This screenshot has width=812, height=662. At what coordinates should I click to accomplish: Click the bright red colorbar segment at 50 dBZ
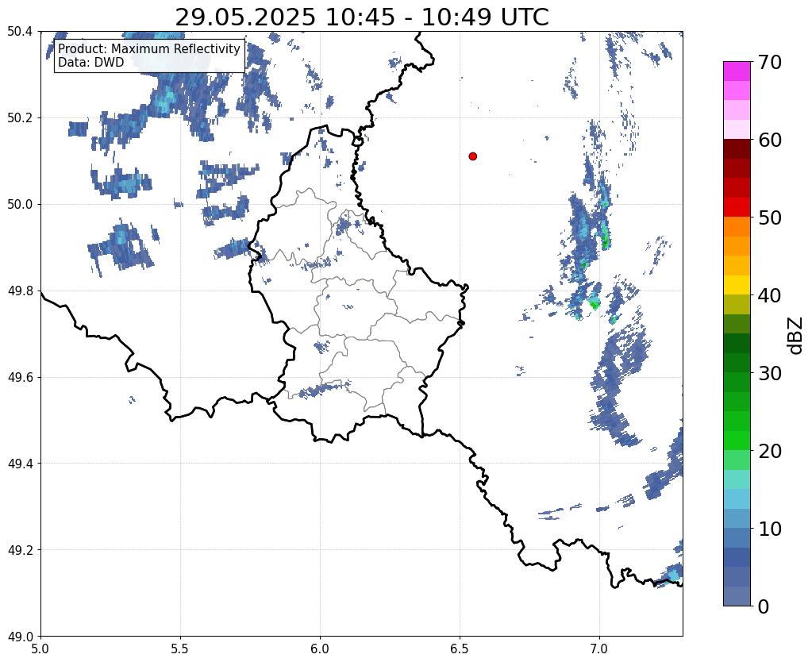click(737, 207)
